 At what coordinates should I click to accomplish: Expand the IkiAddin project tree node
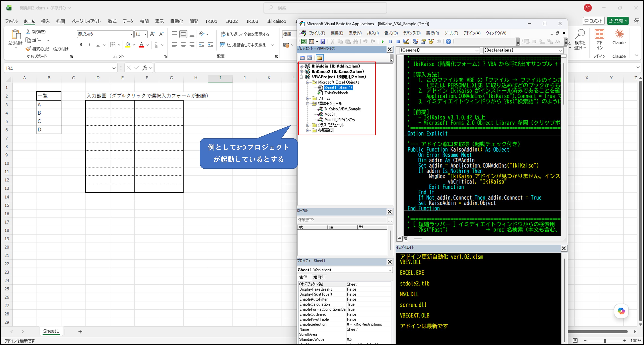pyautogui.click(x=302, y=66)
